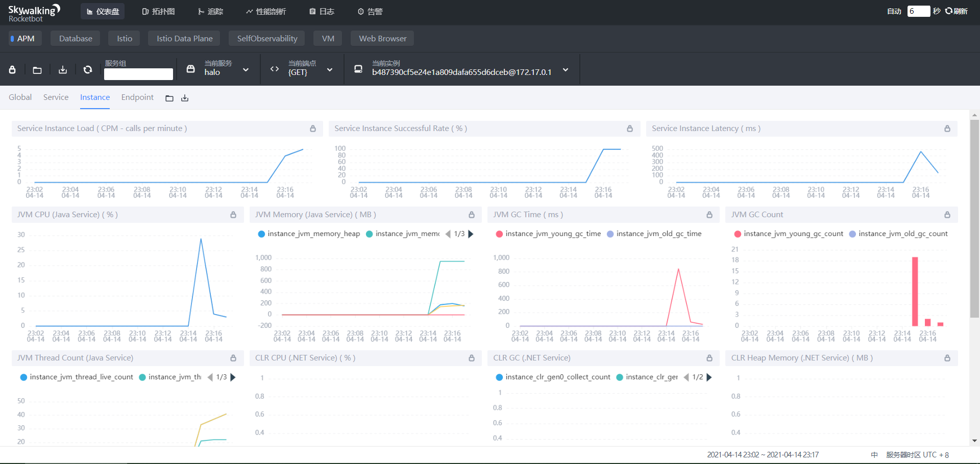Screen dimensions: 980x464
Task: Click the 服务组 service group input
Action: 138,74
